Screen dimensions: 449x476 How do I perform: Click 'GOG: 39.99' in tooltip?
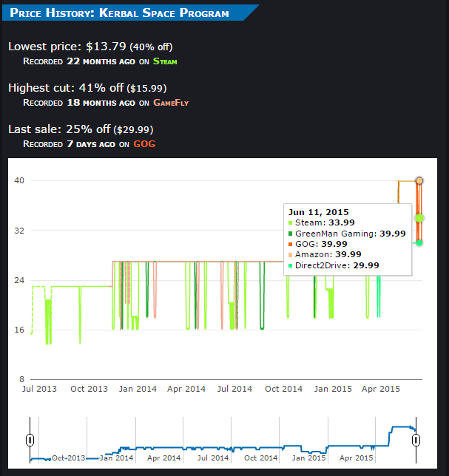tap(321, 244)
